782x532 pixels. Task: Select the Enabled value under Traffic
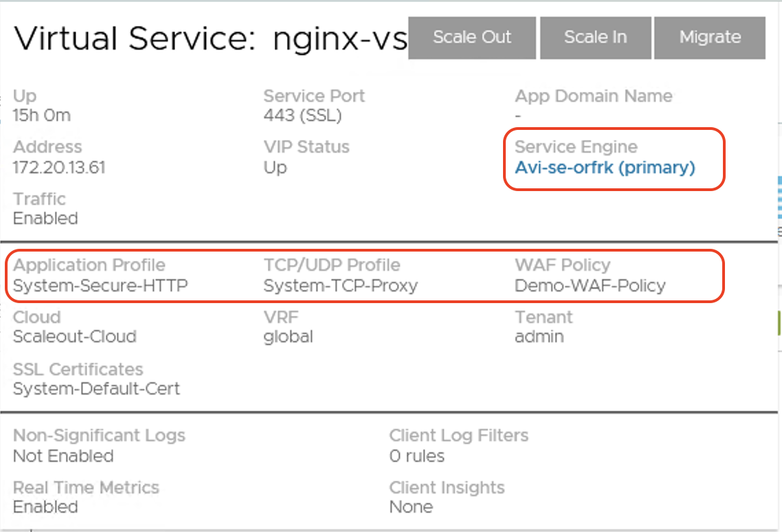45,219
